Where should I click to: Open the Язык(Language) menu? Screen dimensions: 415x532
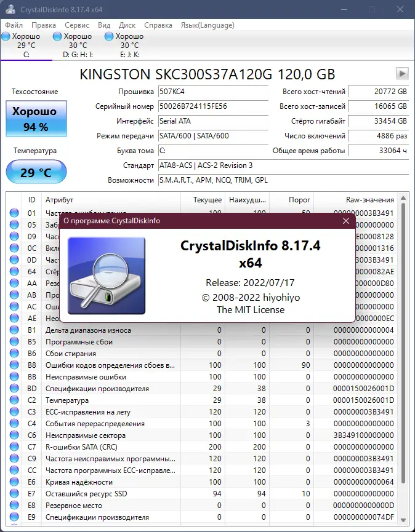207,25
